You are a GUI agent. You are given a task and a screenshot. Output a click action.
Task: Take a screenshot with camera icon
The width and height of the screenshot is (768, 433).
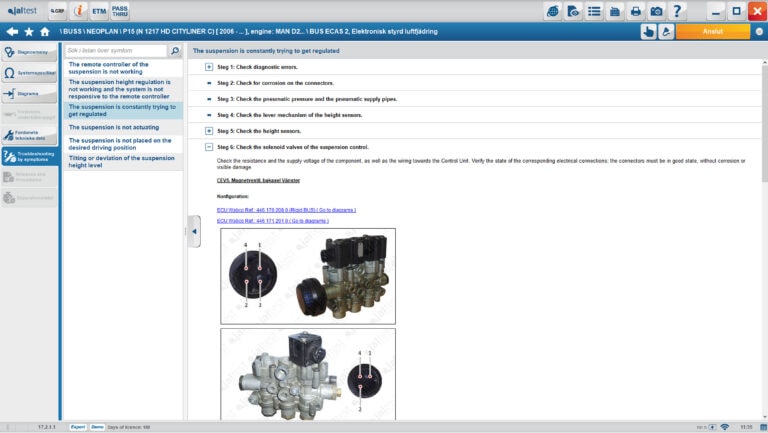point(656,11)
